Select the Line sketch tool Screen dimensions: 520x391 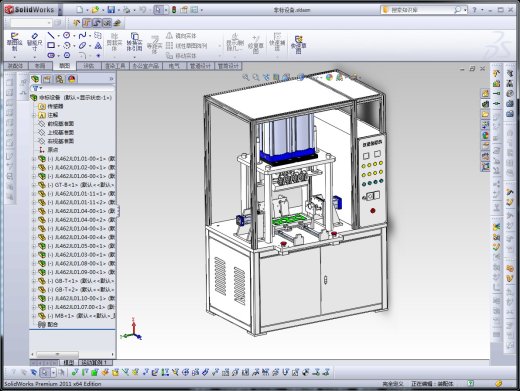pos(51,35)
